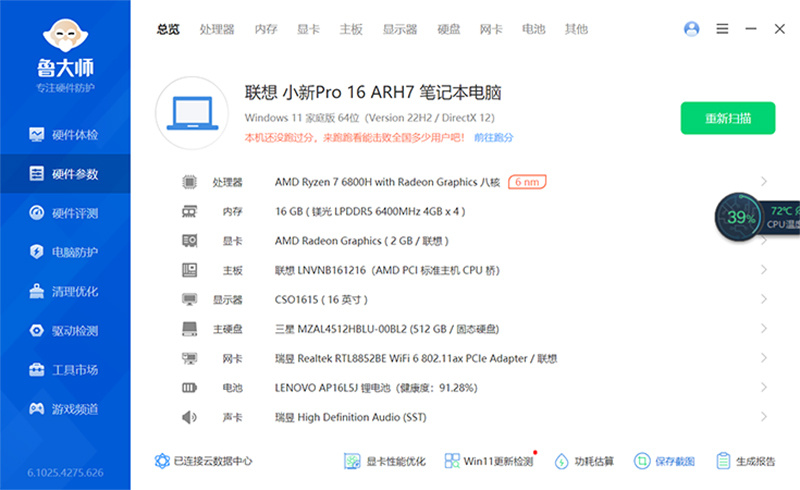Run Win11更新检测 update check
Viewport: 800px width, 490px height.
pyautogui.click(x=489, y=461)
